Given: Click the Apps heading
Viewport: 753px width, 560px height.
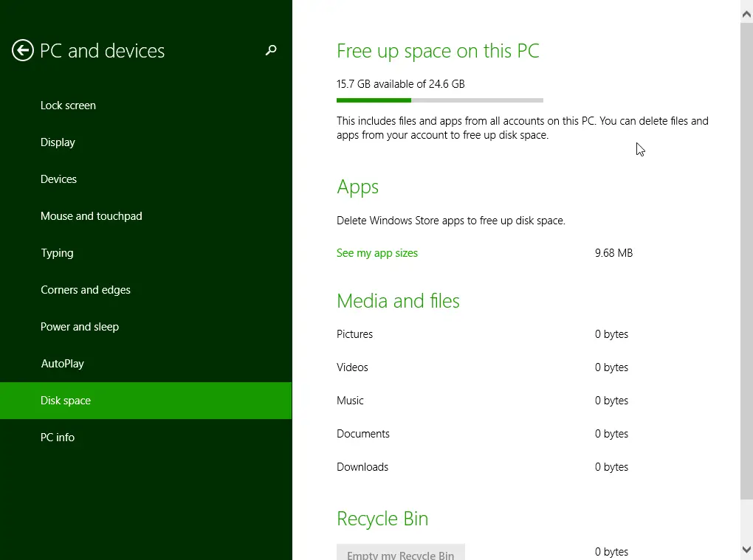Looking at the screenshot, I should [358, 187].
